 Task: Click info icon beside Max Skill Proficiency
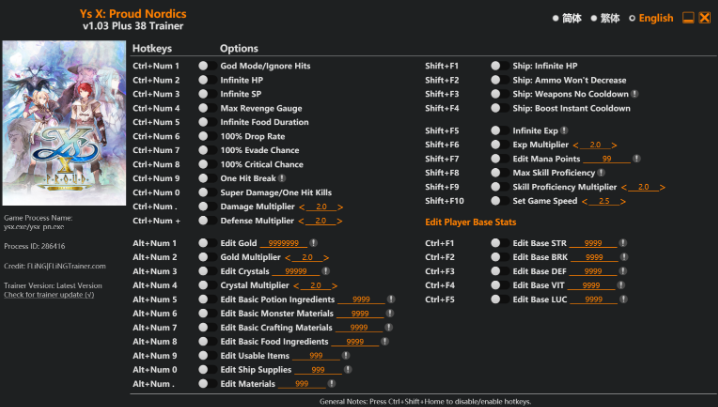coord(601,173)
